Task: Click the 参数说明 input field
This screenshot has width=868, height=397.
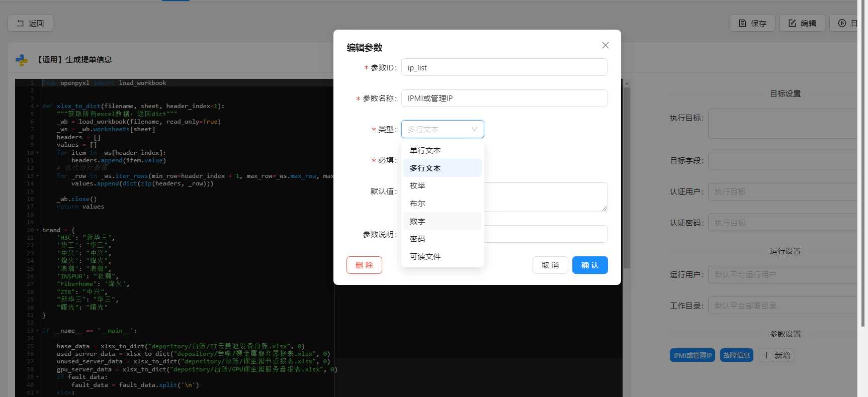Action: click(x=546, y=234)
